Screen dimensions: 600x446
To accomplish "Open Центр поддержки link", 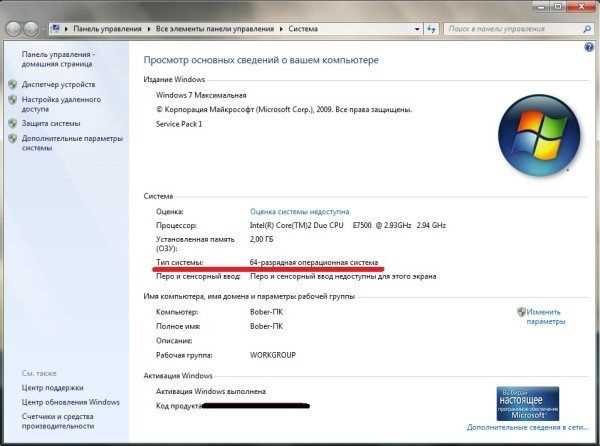I will [52, 387].
